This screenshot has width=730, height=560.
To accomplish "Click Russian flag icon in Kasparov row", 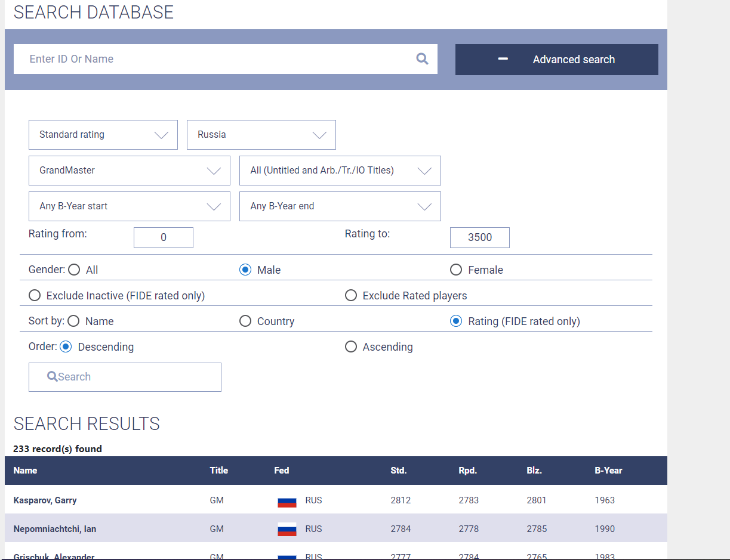I will [287, 501].
